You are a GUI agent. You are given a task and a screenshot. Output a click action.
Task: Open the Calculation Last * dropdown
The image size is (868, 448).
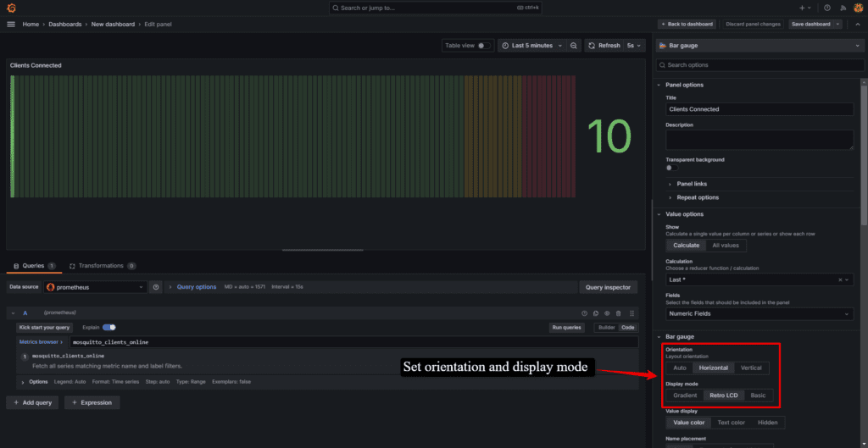[759, 279]
